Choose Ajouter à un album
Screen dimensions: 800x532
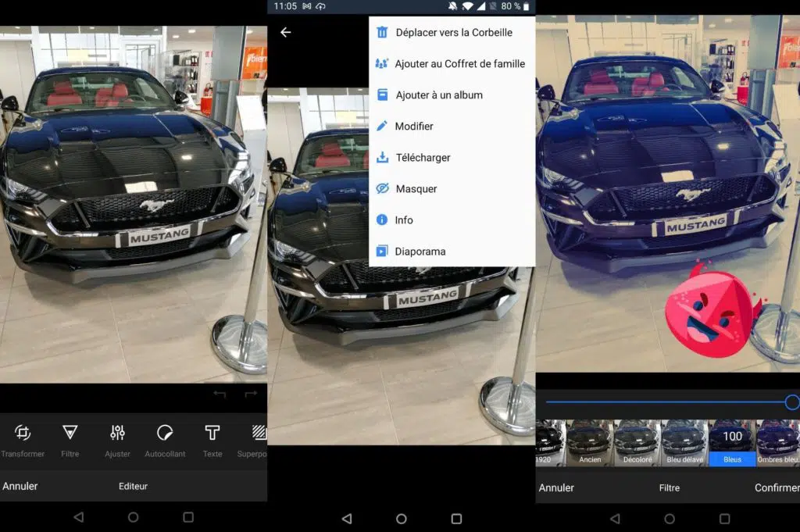452,95
